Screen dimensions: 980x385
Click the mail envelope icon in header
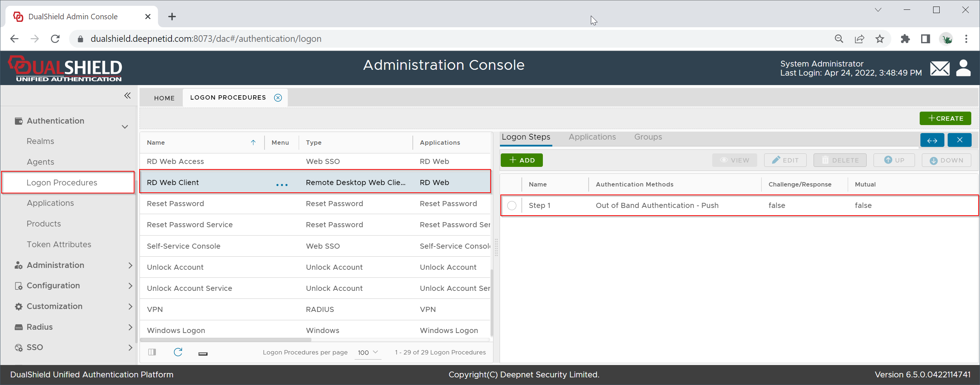939,69
